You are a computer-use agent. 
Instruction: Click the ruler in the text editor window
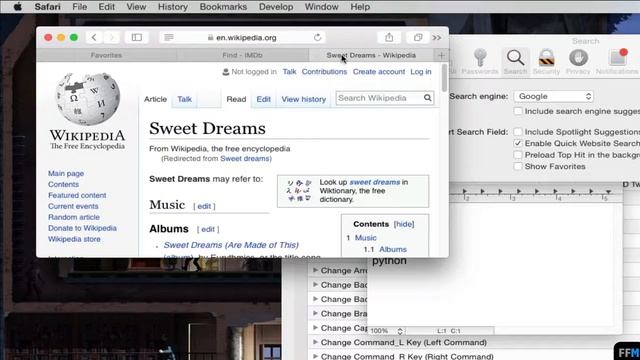[536, 195]
